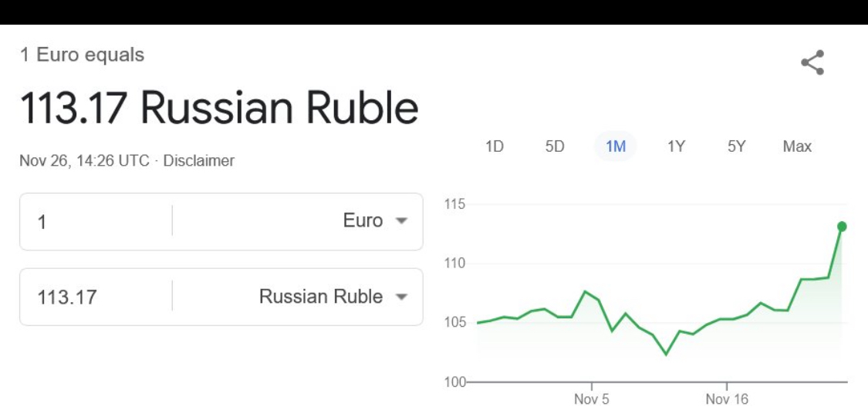Show the Max range chart
This screenshot has width=868, height=410.
pyautogui.click(x=797, y=146)
